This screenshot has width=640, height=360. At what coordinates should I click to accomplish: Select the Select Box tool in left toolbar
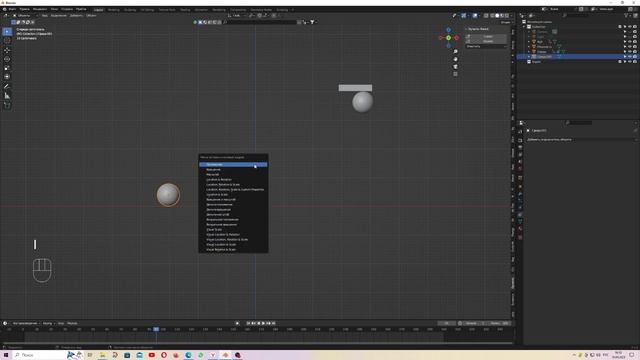7,31
